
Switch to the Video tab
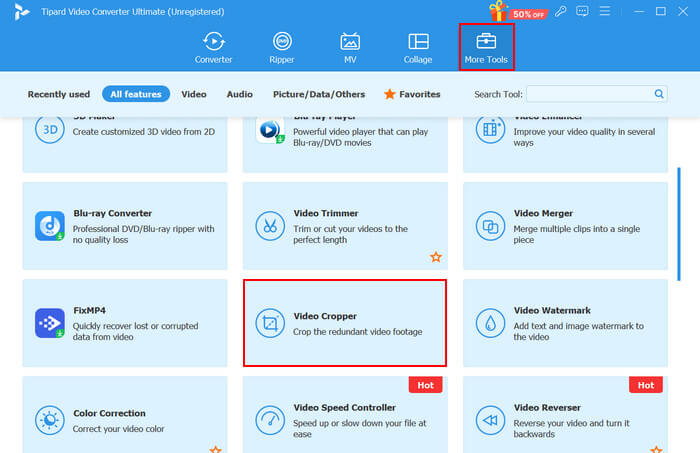(194, 94)
